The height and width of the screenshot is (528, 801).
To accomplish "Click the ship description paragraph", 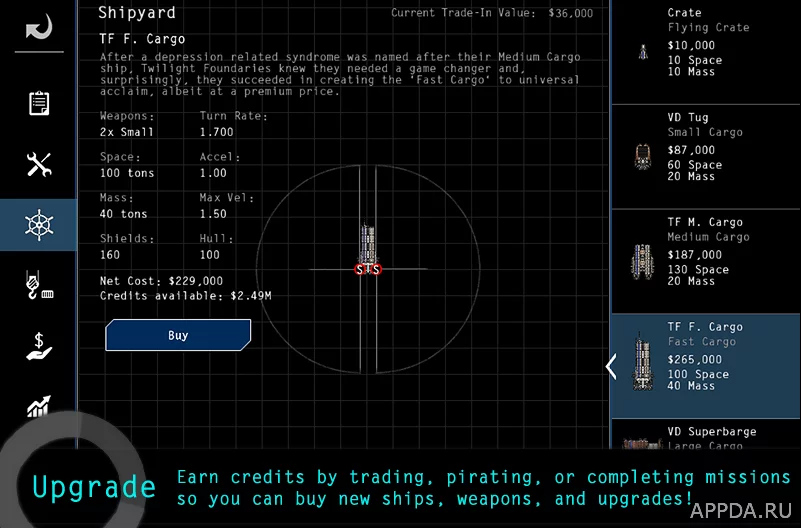I will tap(340, 74).
